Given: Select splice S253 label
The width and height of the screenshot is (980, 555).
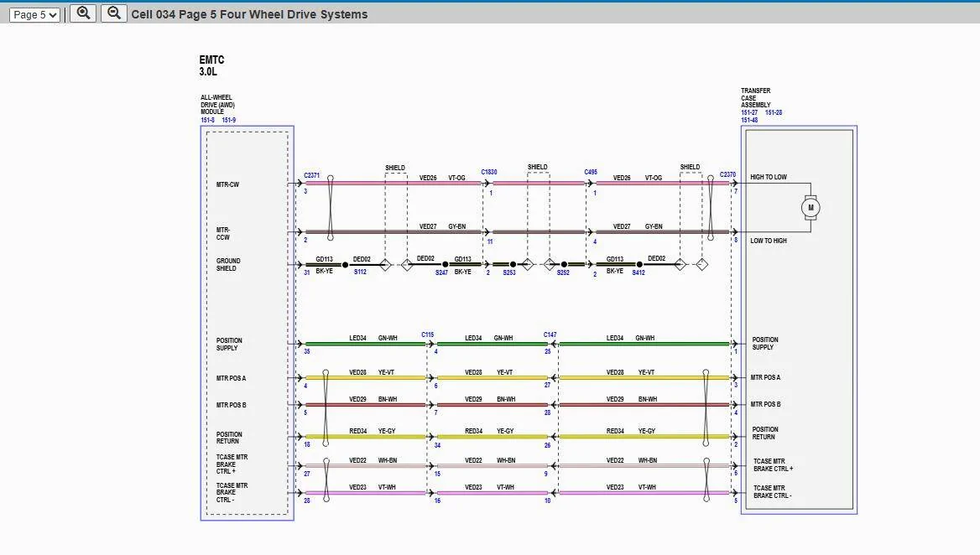Looking at the screenshot, I should click(509, 272).
